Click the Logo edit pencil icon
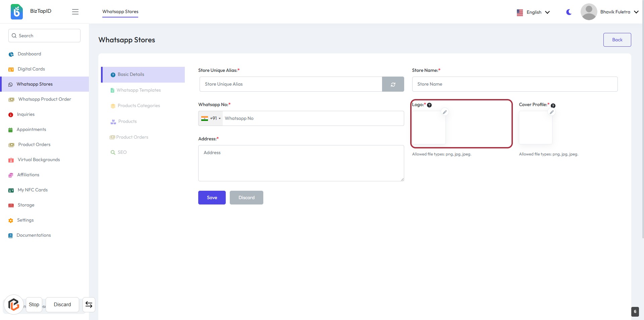 (x=445, y=112)
